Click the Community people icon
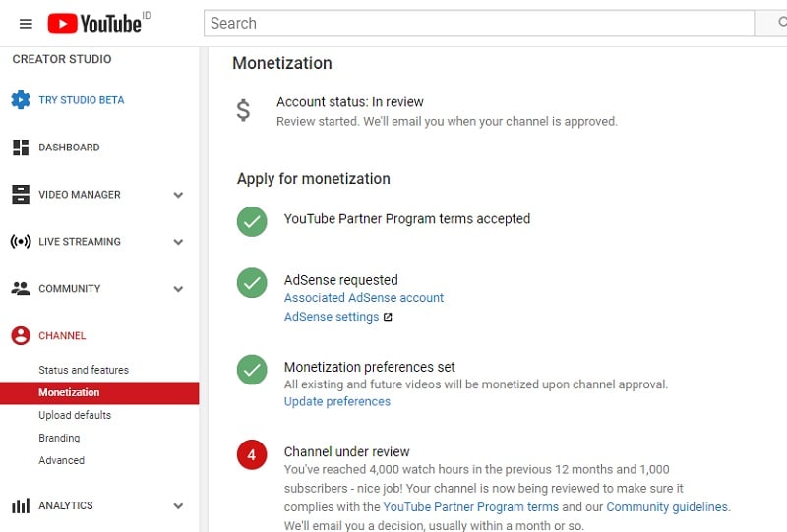Image resolution: width=787 pixels, height=532 pixels. [x=21, y=289]
